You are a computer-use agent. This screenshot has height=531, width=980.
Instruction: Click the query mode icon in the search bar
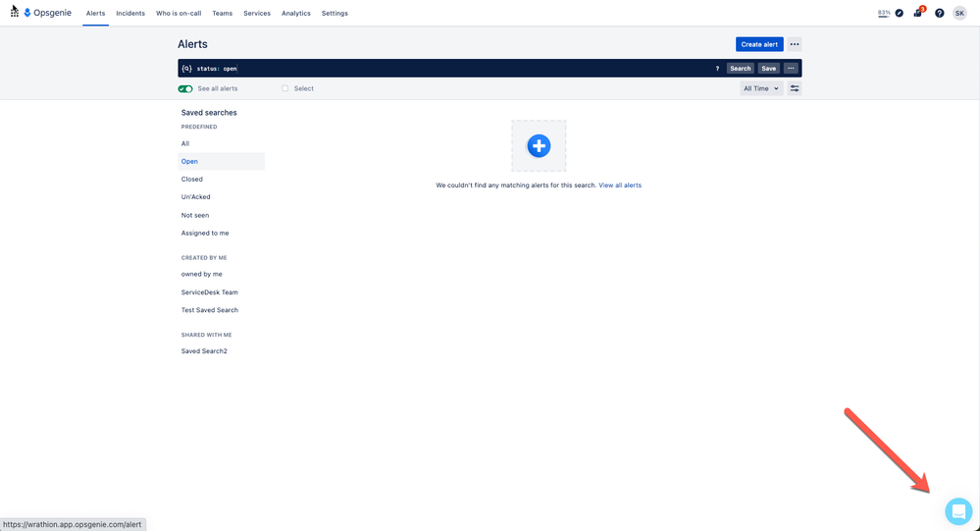coord(186,69)
